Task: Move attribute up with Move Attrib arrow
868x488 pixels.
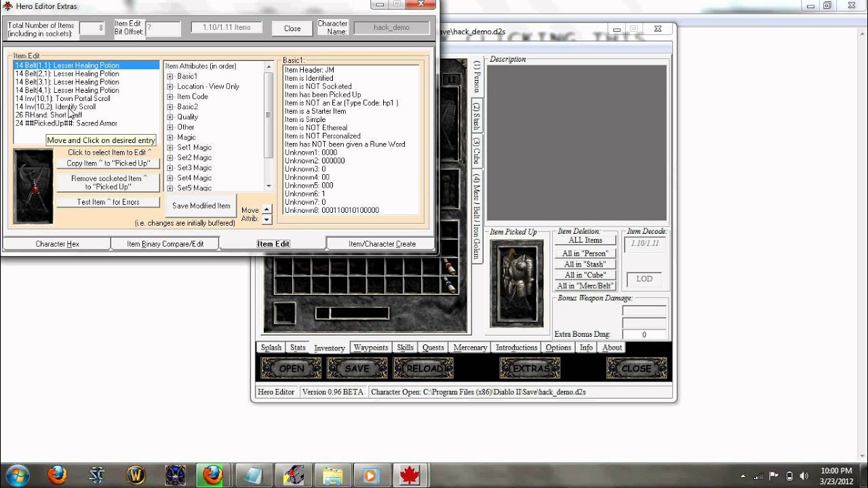Action: coord(267,209)
